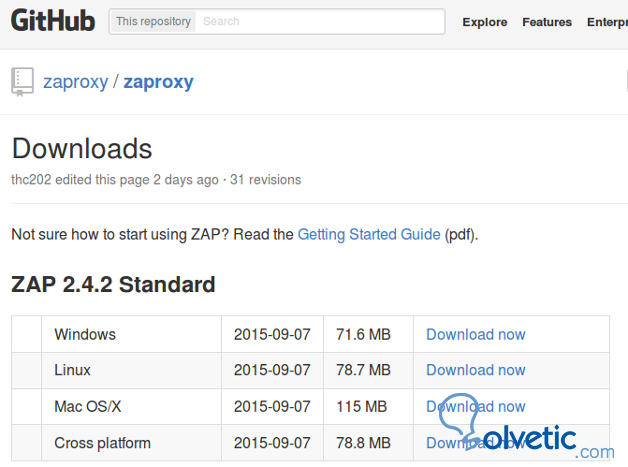
Task: Open the Explore menu item
Action: click(485, 22)
